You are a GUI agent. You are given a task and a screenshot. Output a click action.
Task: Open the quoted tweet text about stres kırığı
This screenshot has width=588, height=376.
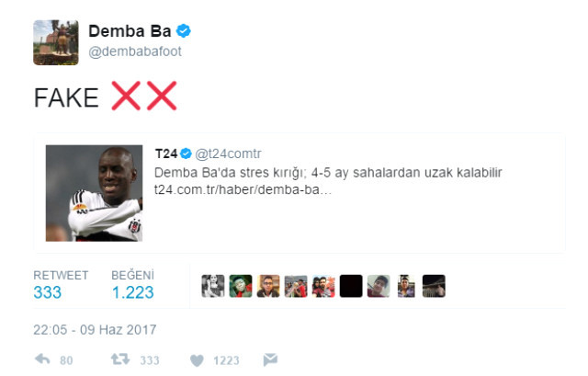pos(328,173)
